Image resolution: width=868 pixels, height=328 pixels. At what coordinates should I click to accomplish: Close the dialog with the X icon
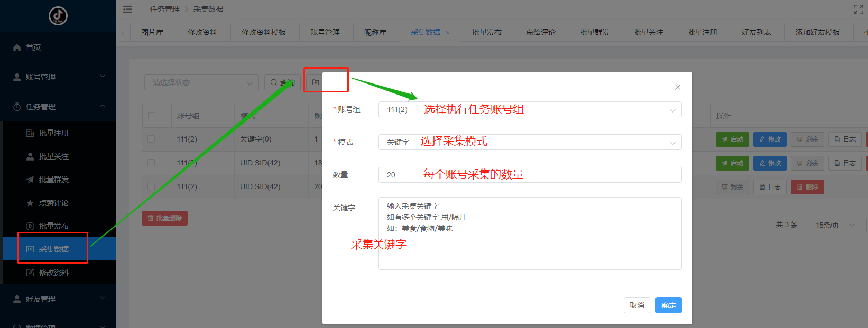[677, 87]
